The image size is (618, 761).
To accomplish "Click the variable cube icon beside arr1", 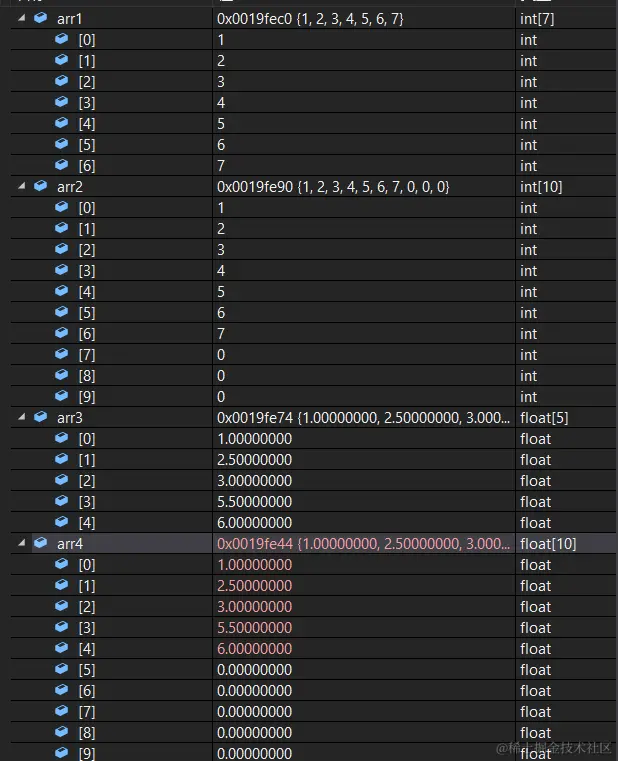I will point(41,18).
